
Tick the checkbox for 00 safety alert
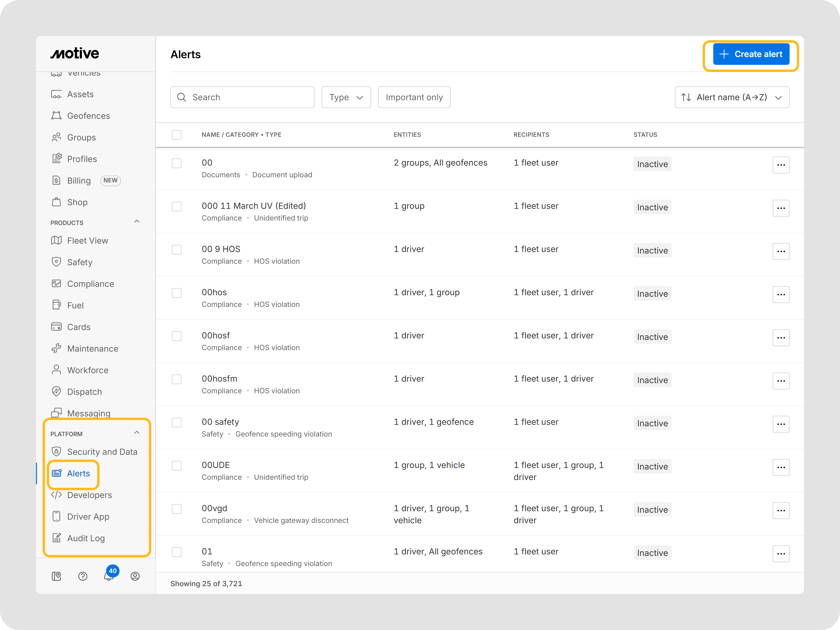177,422
